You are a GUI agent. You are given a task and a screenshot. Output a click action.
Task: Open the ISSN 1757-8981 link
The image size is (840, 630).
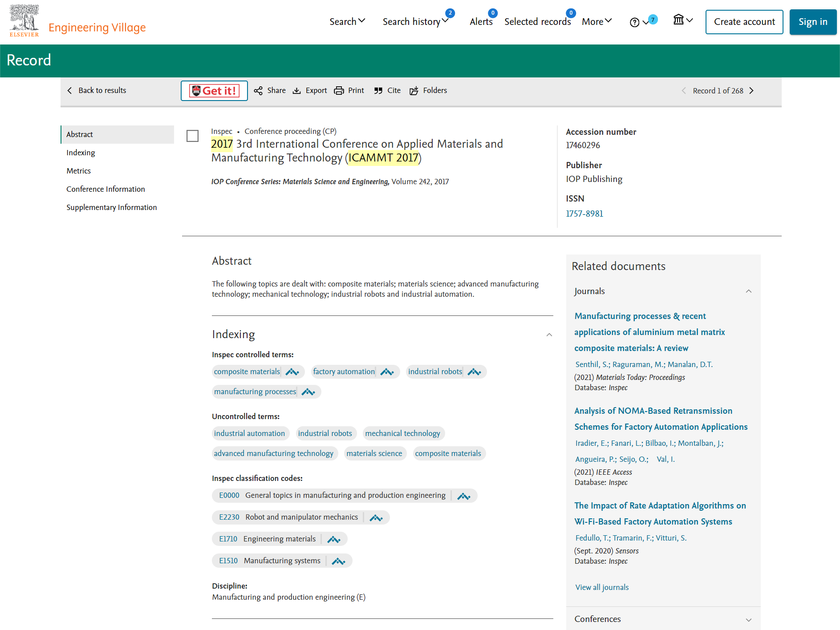point(584,214)
